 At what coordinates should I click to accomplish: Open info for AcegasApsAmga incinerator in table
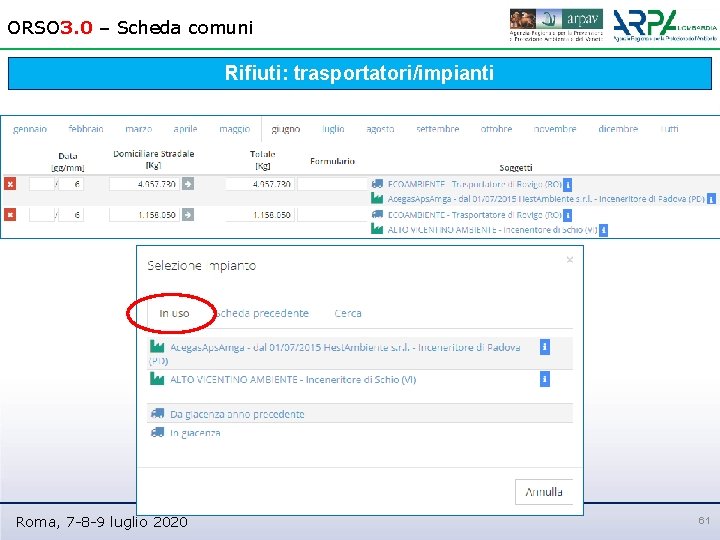pos(711,199)
